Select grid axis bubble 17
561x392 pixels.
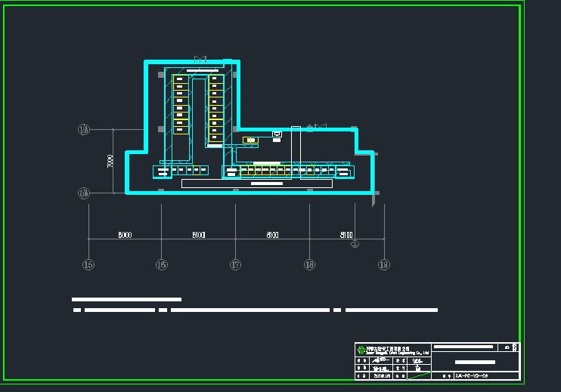(235, 264)
